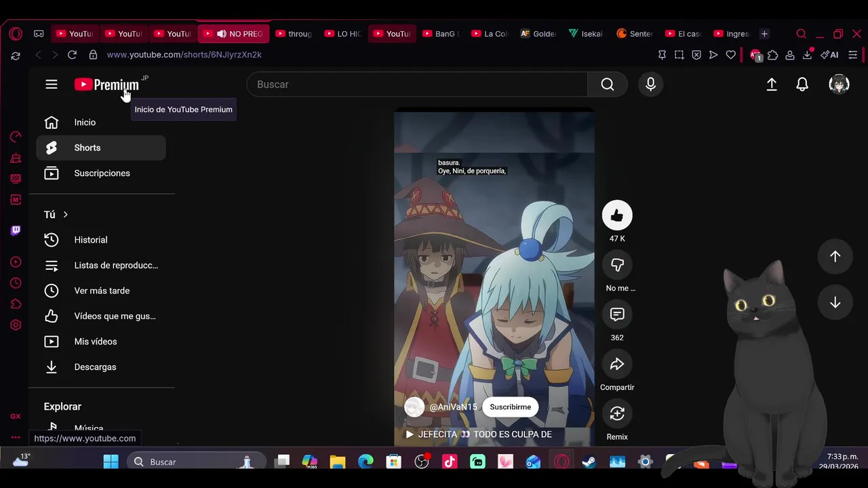The height and width of the screenshot is (488, 868).
Task: Open the @AniVaN15 channel link
Action: pyautogui.click(x=454, y=407)
